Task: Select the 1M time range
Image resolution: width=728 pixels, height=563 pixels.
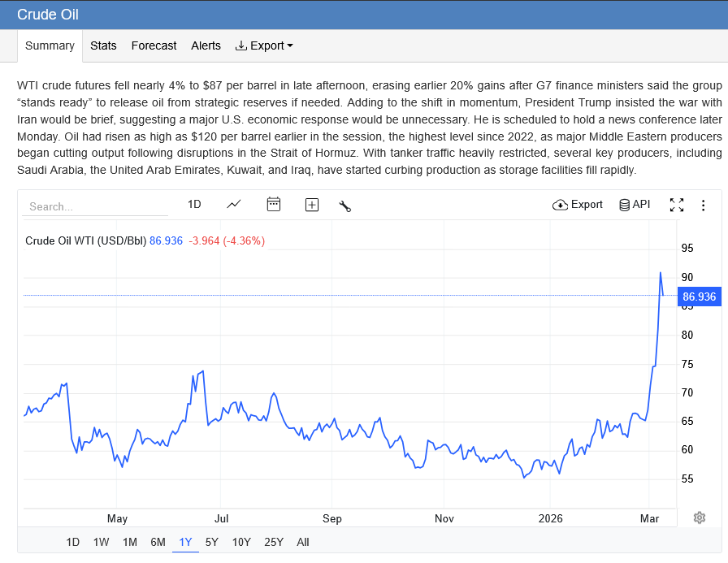Action: (x=129, y=542)
